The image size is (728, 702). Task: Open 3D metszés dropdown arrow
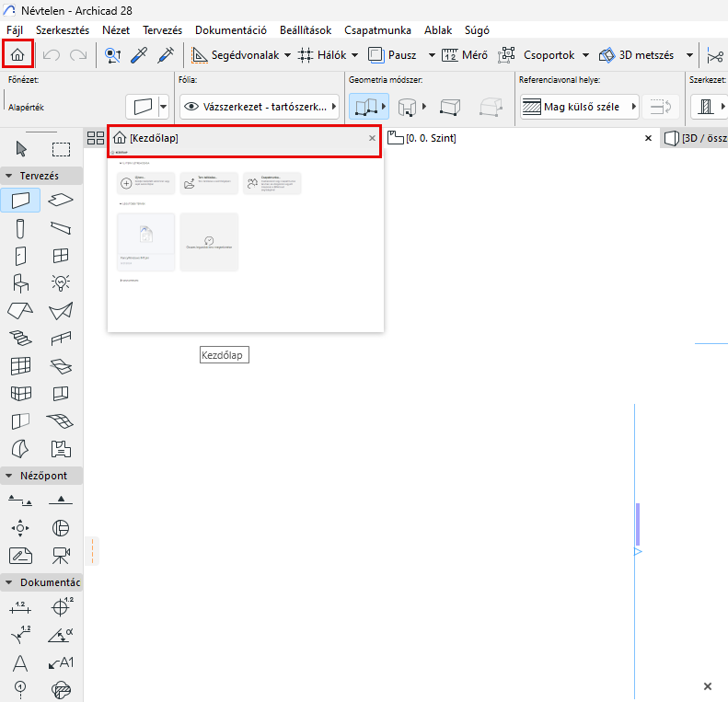[x=690, y=55]
